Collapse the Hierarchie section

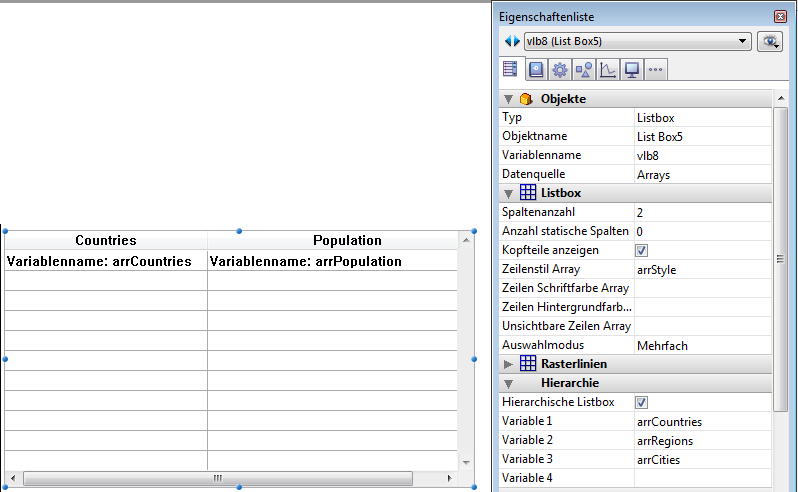coord(509,383)
